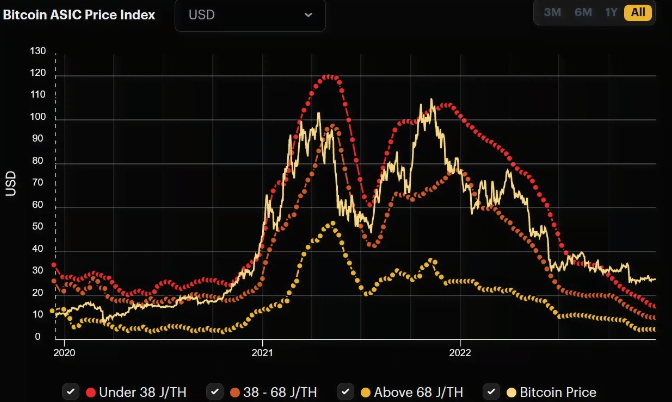Hide the Bitcoin Price series via its checkbox
Viewport: 672px width, 402px height.
(x=492, y=391)
